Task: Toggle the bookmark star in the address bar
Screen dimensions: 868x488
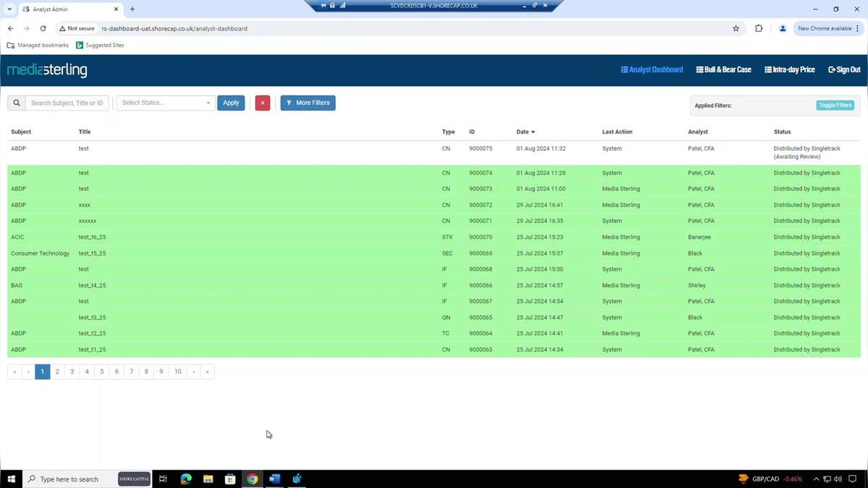Action: coord(735,28)
